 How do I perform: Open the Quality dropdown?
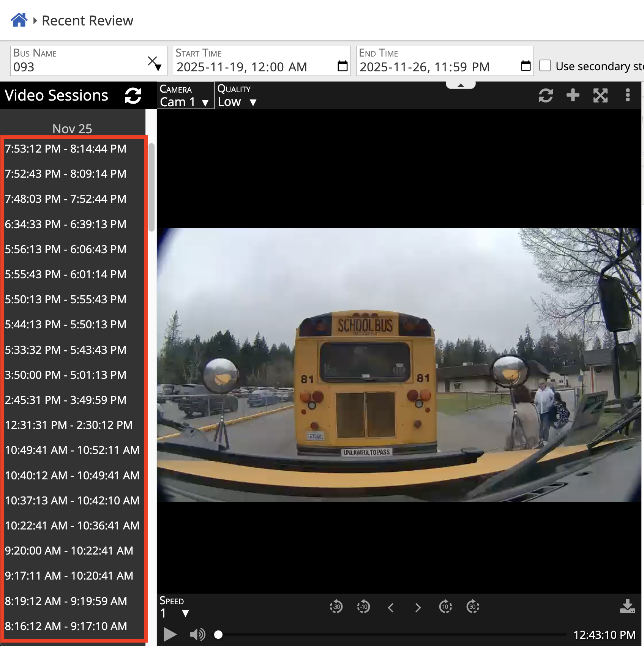click(237, 96)
